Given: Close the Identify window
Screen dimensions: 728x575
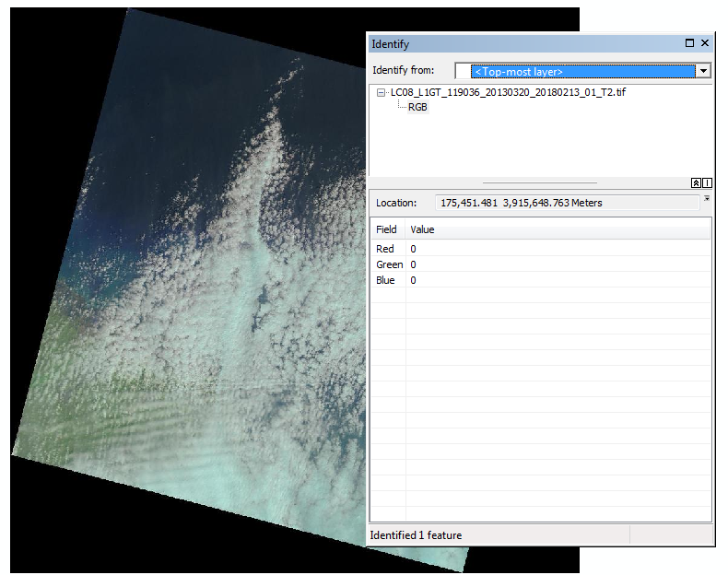Looking at the screenshot, I should [705, 43].
